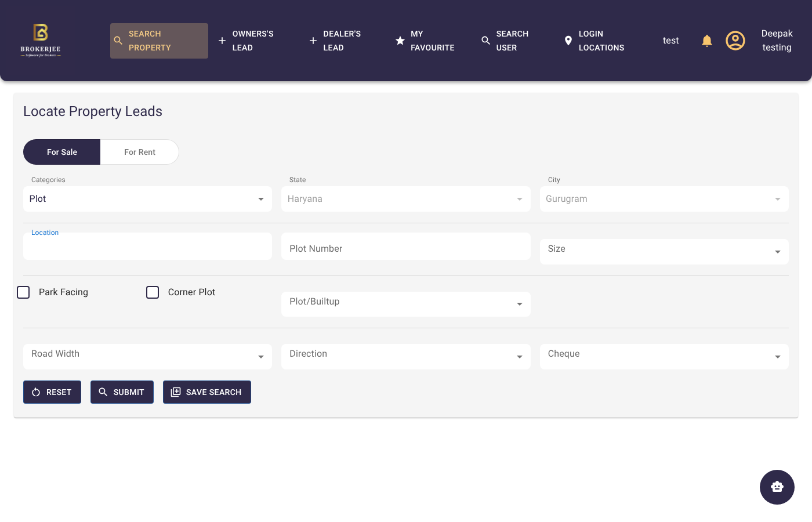This screenshot has width=812, height=522.
Task: Open the Dealer's Lead menu item
Action: [341, 41]
